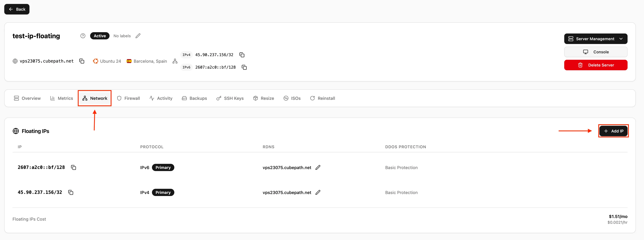Open the Firewall tab
This screenshot has width=644, height=240.
click(128, 98)
